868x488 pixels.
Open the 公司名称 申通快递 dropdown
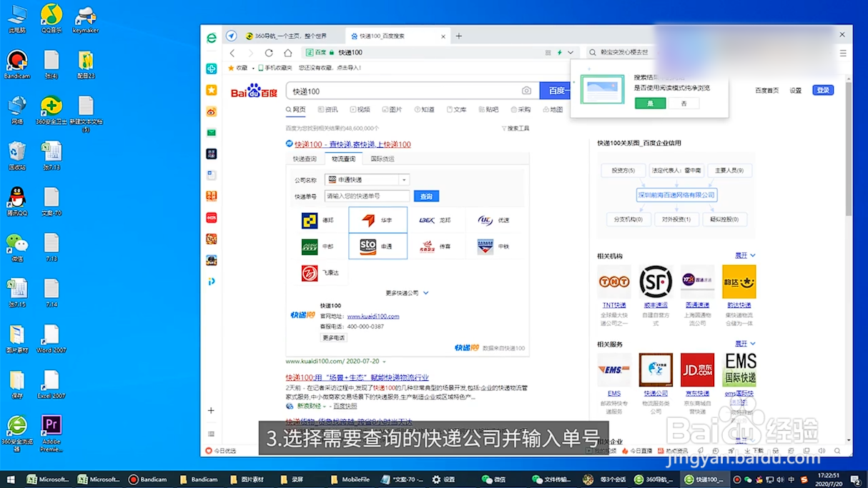[367, 180]
